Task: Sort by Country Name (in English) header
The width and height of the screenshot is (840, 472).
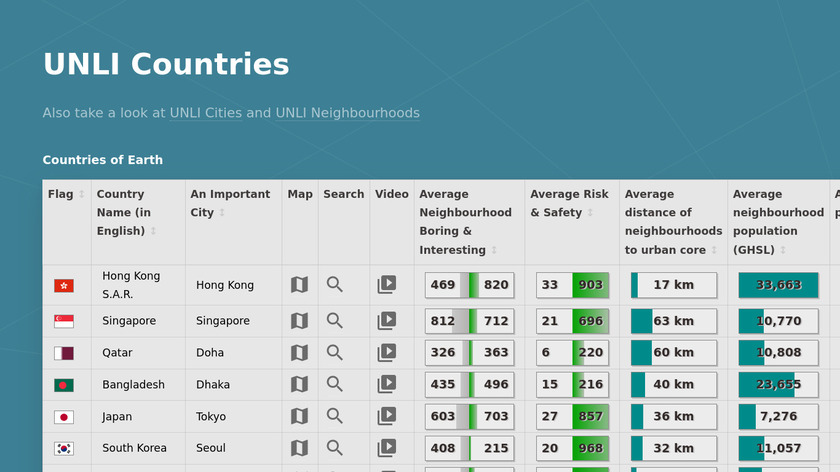Action: coord(124,212)
